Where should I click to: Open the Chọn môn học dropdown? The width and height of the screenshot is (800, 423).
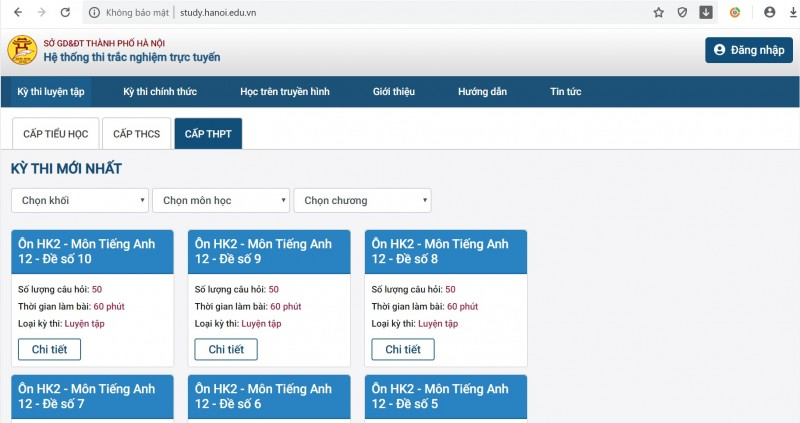click(221, 200)
